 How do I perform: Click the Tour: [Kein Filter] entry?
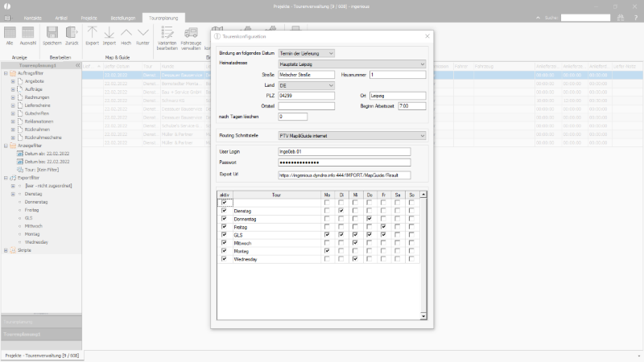(x=42, y=170)
